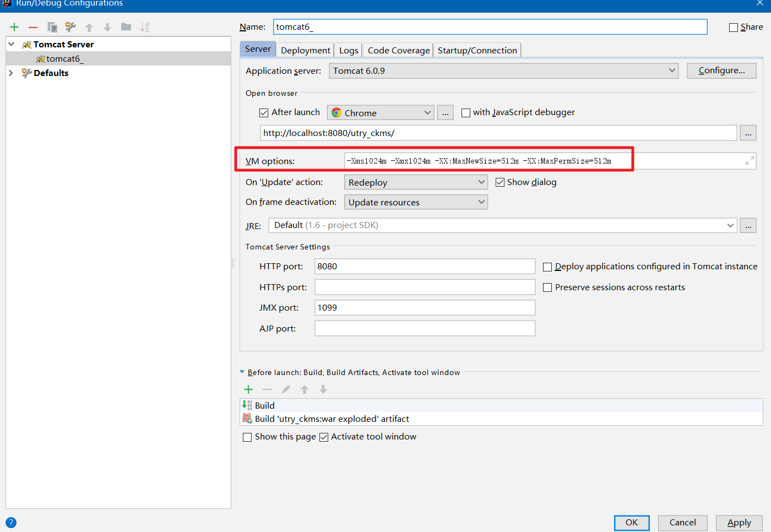Image resolution: width=771 pixels, height=532 pixels.
Task: Click the Name input field
Action: coord(490,27)
